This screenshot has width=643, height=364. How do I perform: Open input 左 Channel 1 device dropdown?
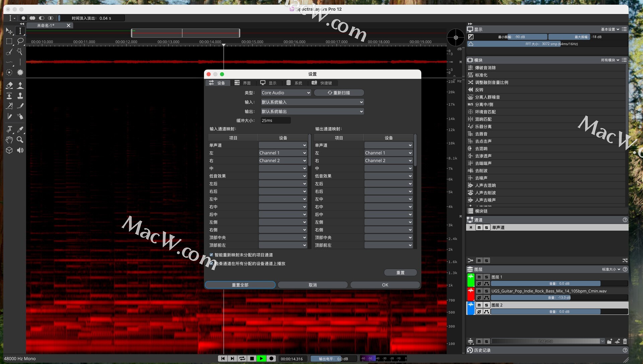tap(283, 153)
